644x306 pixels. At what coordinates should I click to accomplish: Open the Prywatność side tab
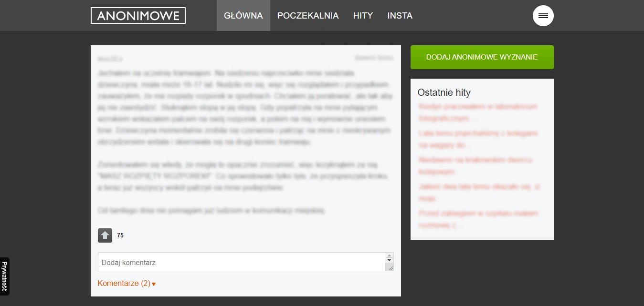coord(4,276)
